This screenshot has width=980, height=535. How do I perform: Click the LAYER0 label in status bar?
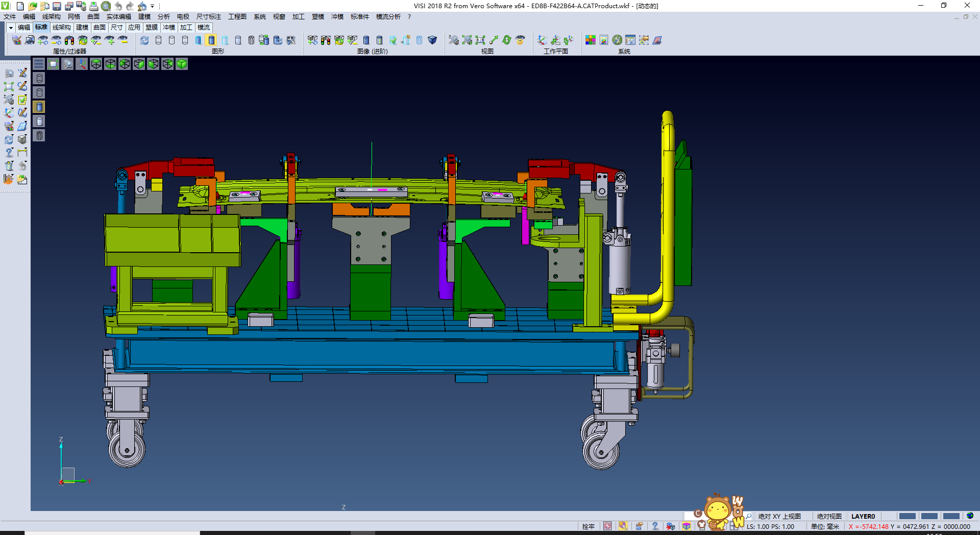863,516
